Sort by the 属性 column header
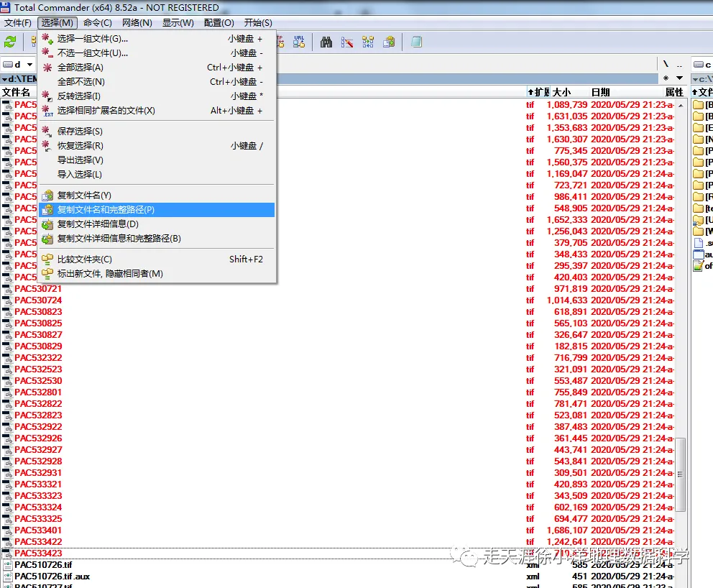The image size is (713, 588). pyautogui.click(x=674, y=92)
